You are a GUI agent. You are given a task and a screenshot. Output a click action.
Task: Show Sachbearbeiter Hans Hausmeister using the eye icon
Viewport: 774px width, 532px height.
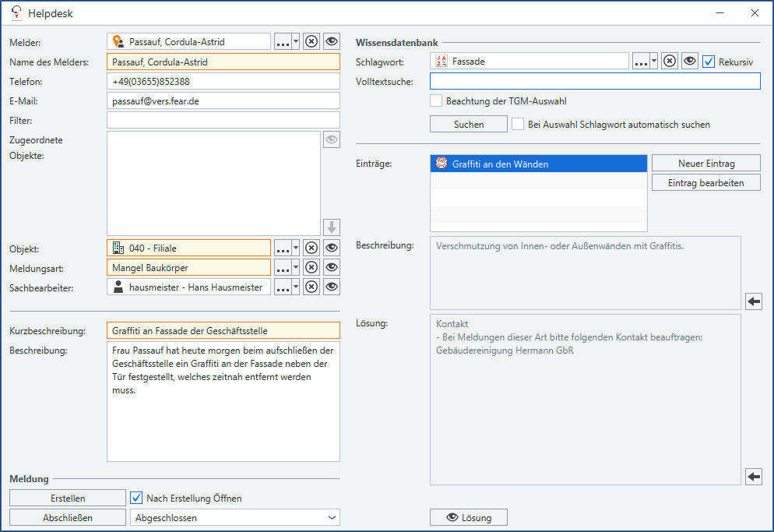[x=332, y=286]
